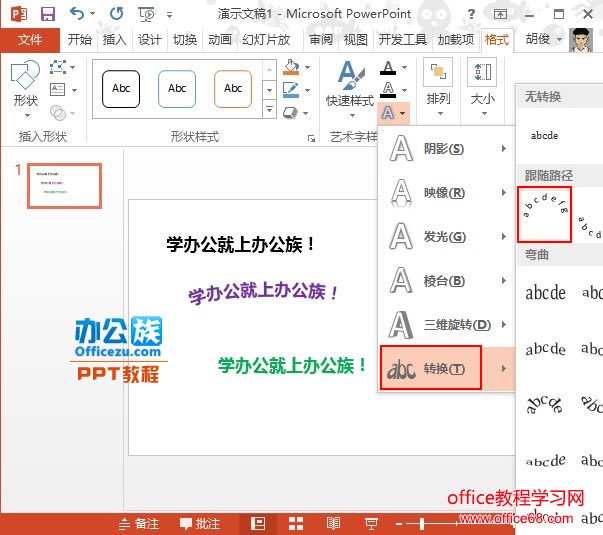Click the 备注 notes button
Image resolution: width=603 pixels, height=535 pixels.
coord(138,523)
